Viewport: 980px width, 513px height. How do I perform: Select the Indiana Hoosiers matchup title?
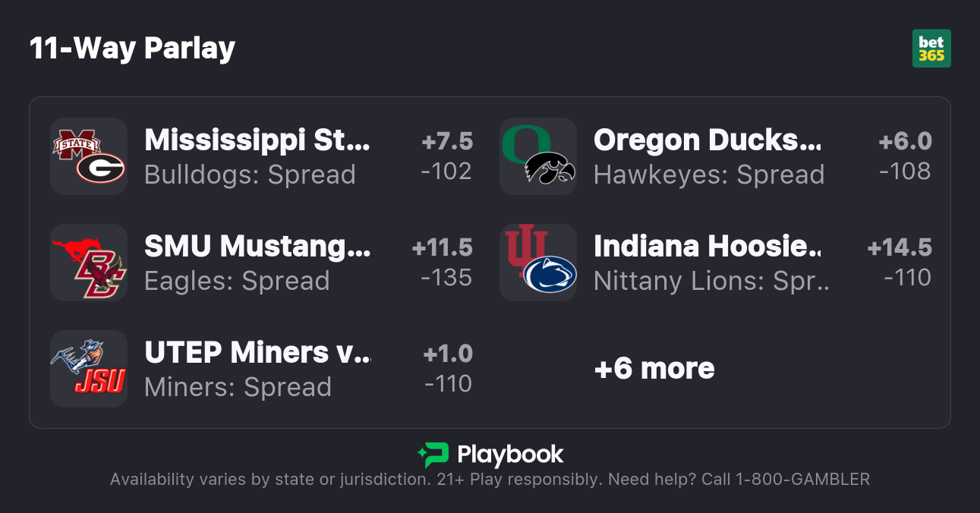pyautogui.click(x=707, y=247)
